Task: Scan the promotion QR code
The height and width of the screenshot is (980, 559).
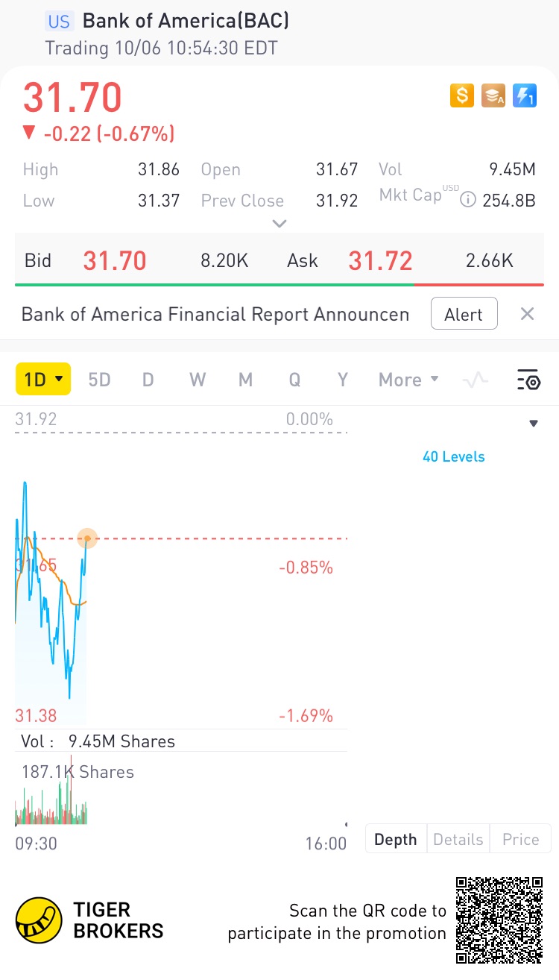Action: (x=499, y=920)
